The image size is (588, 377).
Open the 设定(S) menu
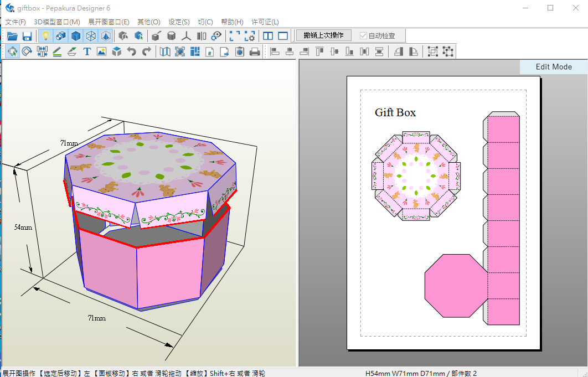click(179, 22)
